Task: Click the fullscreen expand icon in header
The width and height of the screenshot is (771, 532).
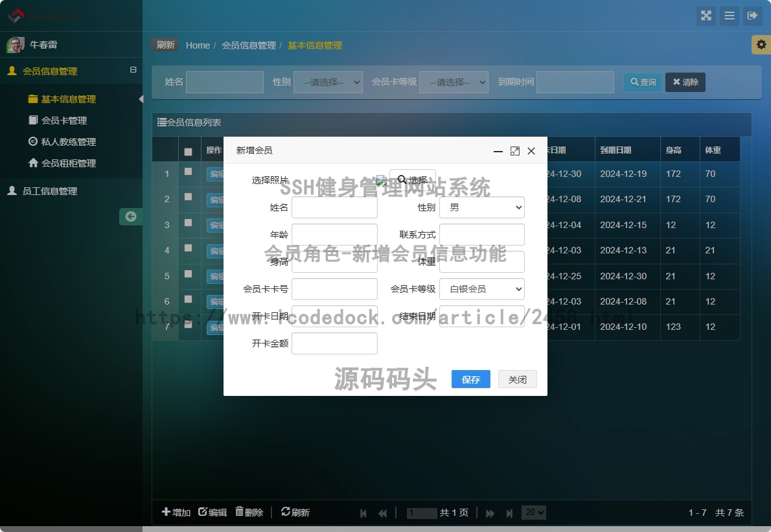Action: pos(706,16)
